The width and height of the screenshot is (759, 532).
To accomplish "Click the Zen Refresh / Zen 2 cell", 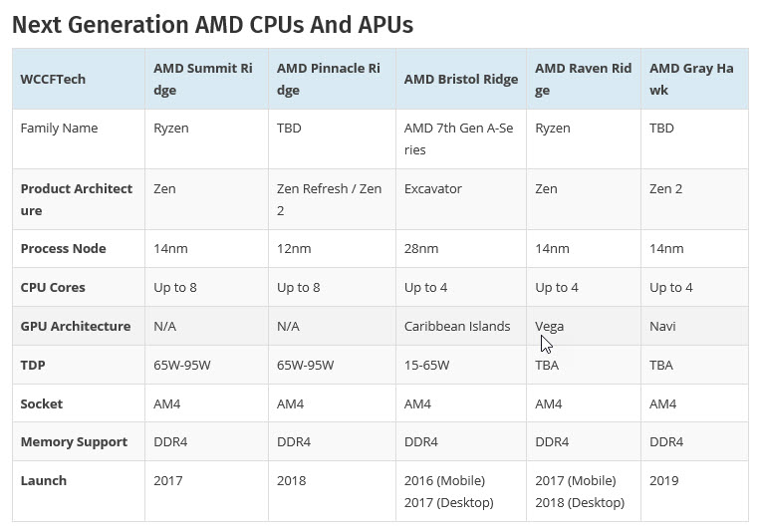I will coord(329,199).
